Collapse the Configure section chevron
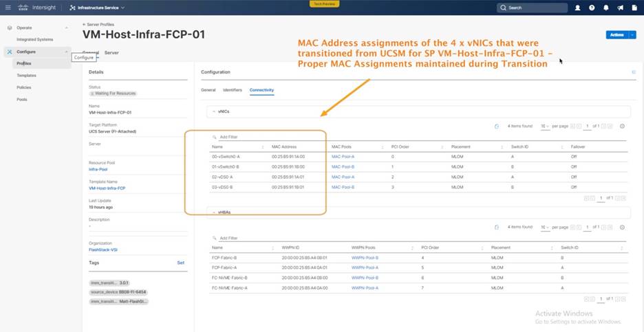 click(67, 52)
